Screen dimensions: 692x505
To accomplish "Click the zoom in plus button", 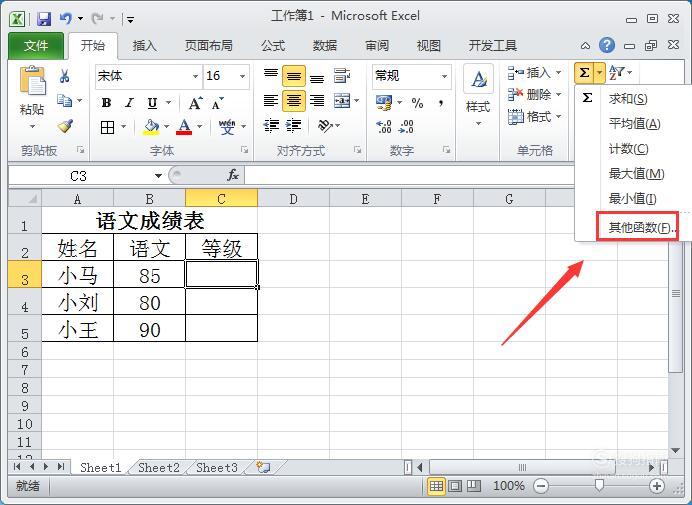I will [x=657, y=486].
